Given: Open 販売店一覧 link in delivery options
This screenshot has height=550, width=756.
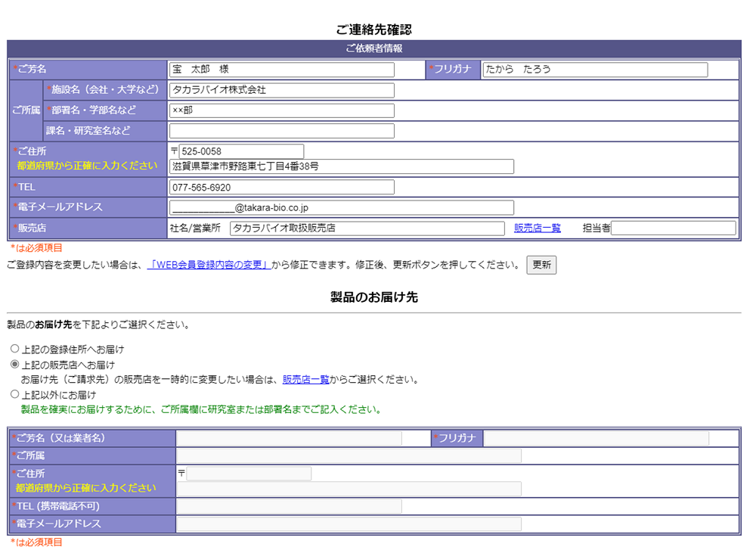Looking at the screenshot, I should click(305, 380).
